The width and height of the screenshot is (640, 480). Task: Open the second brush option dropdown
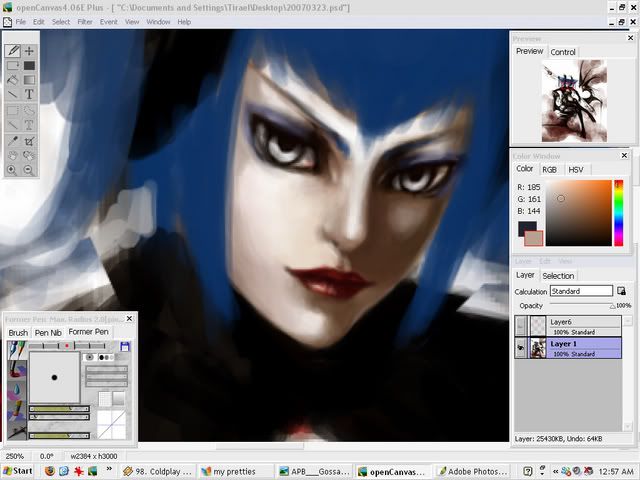(x=107, y=376)
